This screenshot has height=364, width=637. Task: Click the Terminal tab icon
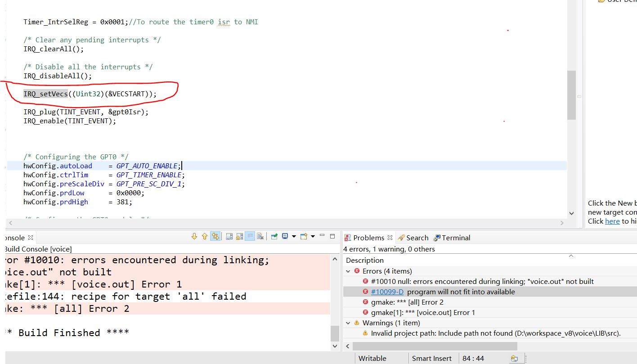(x=437, y=238)
